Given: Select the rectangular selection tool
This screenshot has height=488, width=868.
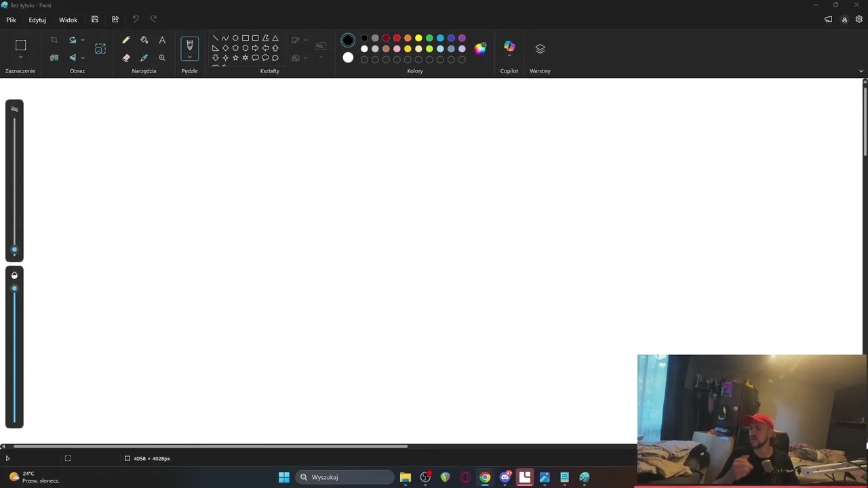Looking at the screenshot, I should [20, 45].
